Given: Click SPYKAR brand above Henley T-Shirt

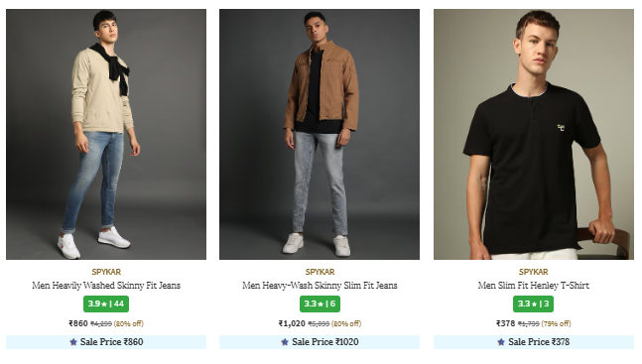Looking at the screenshot, I should pyautogui.click(x=534, y=272).
